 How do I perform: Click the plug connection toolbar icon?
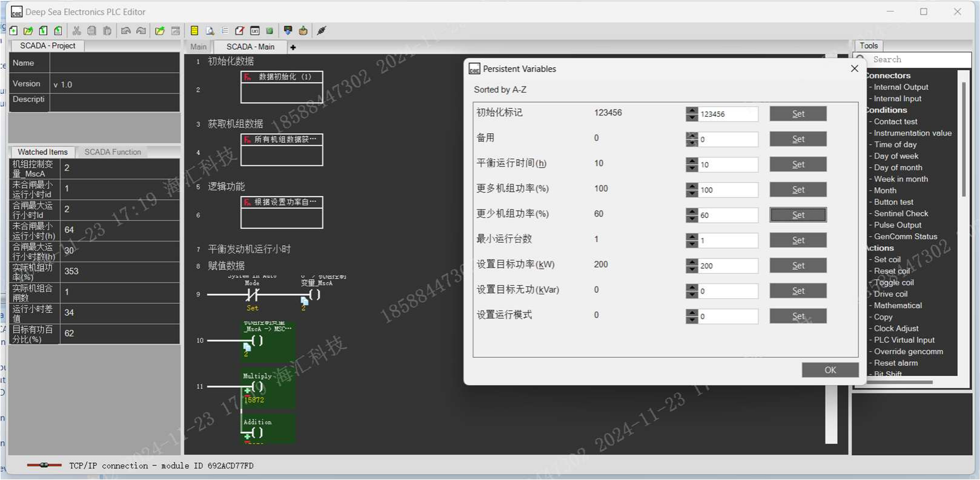tap(321, 30)
